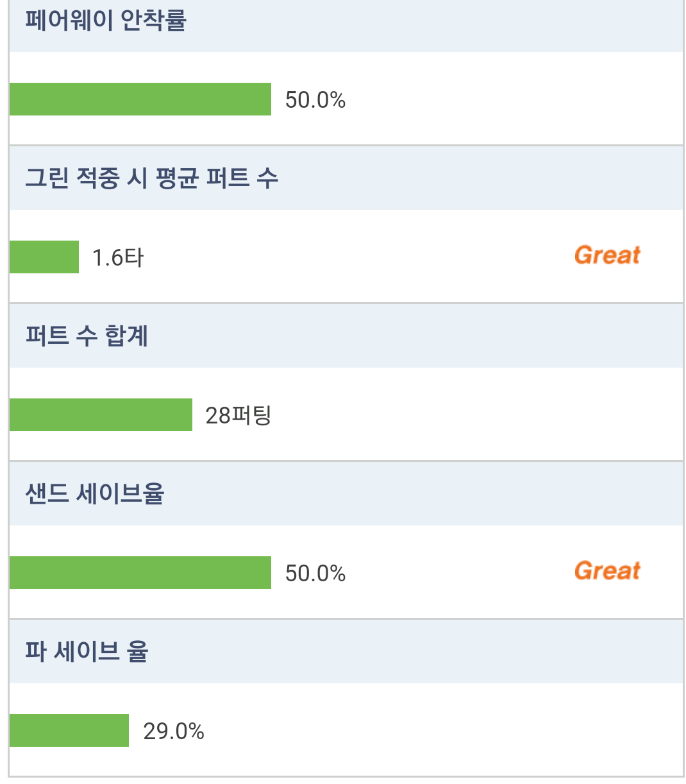686x784 pixels.
Task: Select the 28퍼팅 value label
Action: tap(238, 416)
